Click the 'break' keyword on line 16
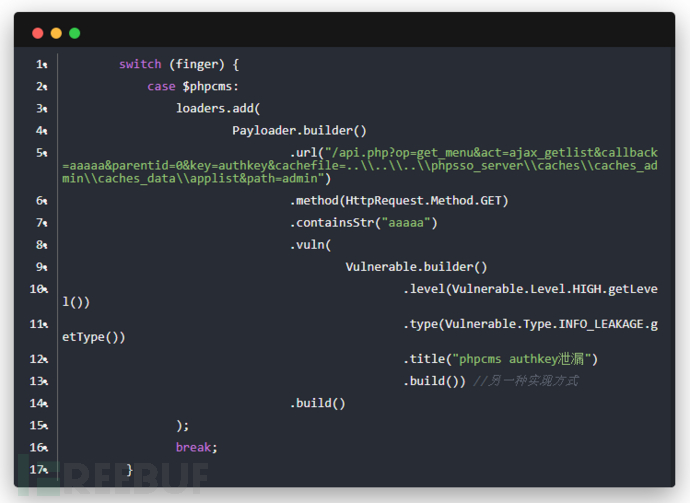 tap(193, 447)
